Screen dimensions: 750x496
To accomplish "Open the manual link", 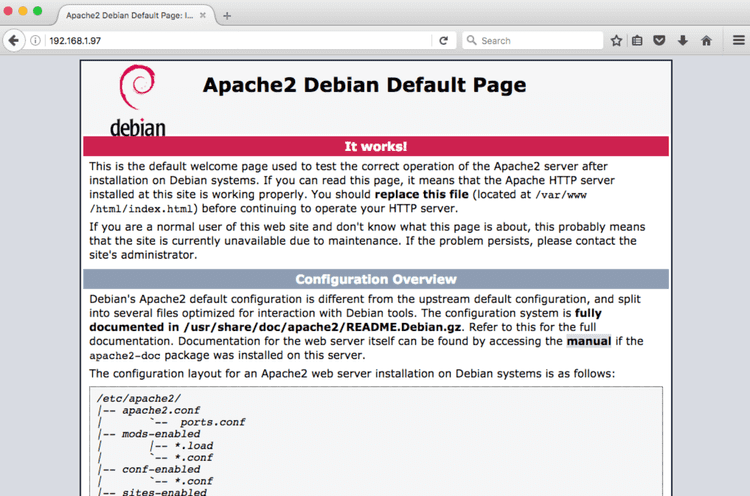I will [589, 341].
